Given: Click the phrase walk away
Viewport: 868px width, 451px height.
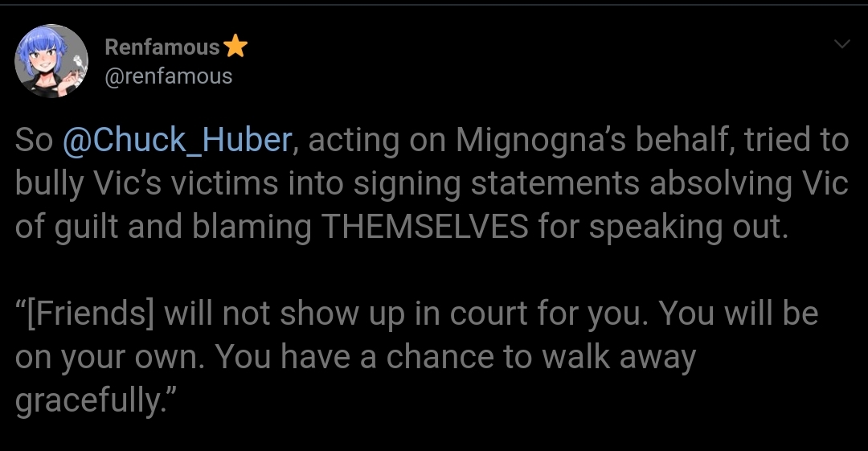Looking at the screenshot, I should pyautogui.click(x=618, y=358).
